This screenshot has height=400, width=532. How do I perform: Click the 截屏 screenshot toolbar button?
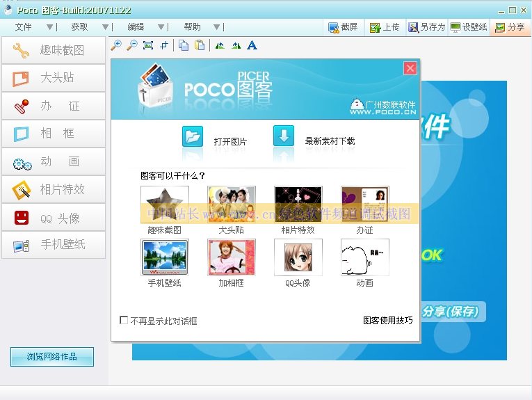pos(343,27)
